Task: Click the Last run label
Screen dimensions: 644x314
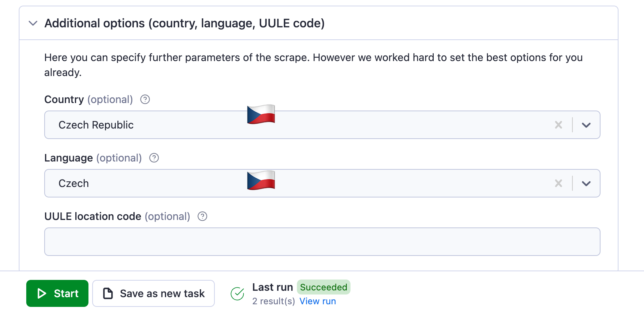Action: point(273,287)
